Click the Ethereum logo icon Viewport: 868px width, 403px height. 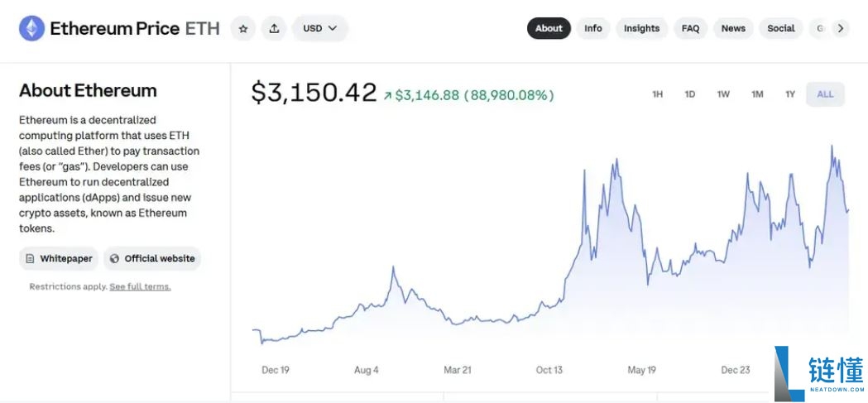(x=32, y=28)
